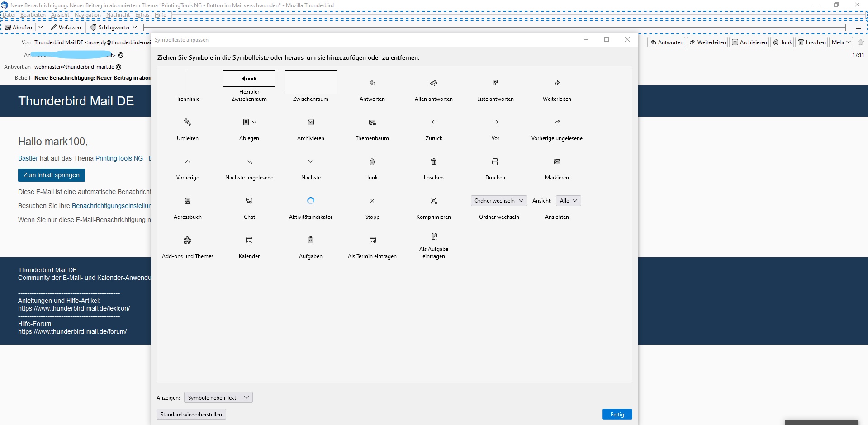Click Archivieren button in message header
The width and height of the screenshot is (868, 425).
tap(749, 42)
